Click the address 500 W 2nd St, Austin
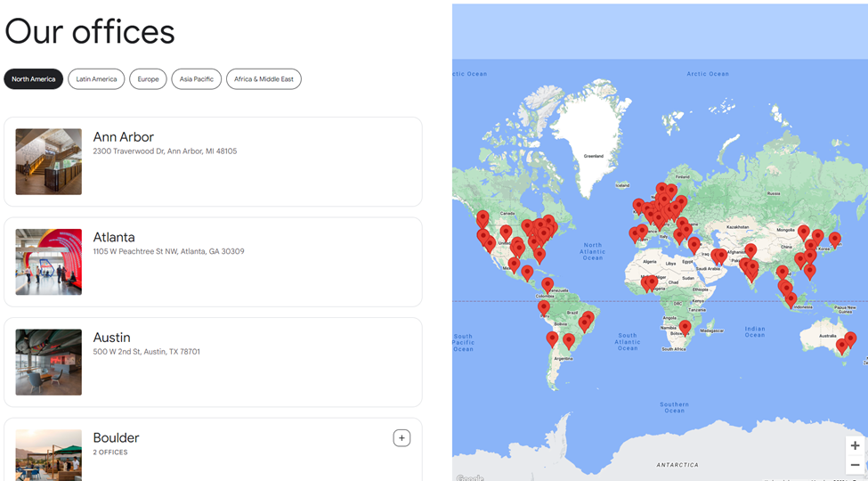The image size is (868, 481). [x=147, y=352]
